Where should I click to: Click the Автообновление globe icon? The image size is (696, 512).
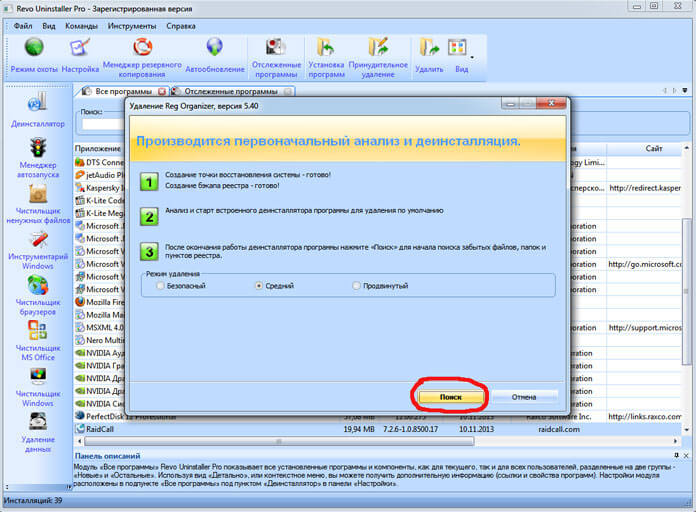point(214,46)
